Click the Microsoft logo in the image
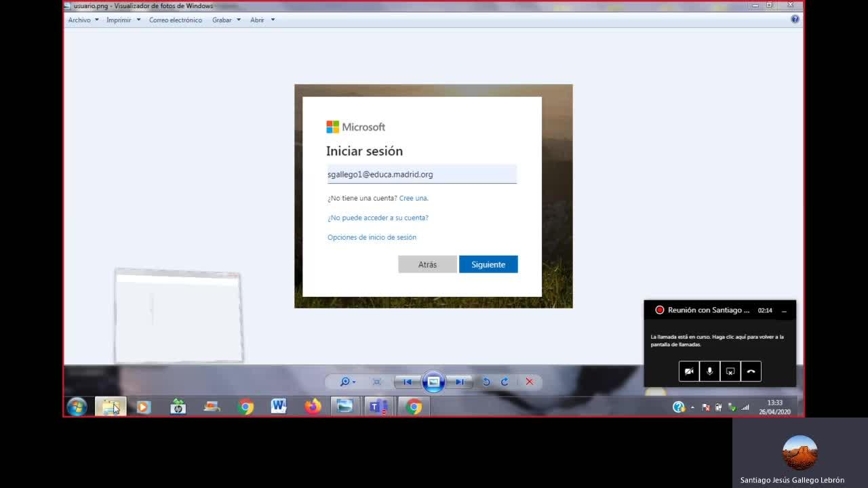Viewport: 868px width, 488px height. (355, 127)
